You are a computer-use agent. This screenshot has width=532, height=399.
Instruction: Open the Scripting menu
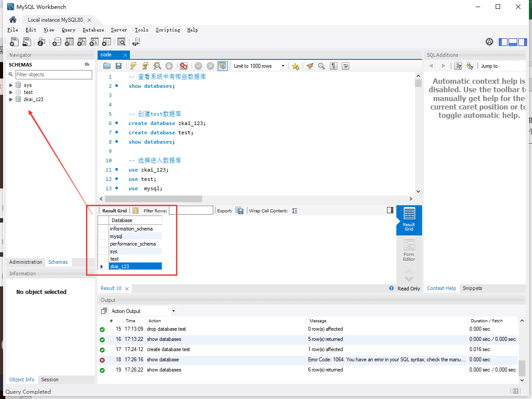click(168, 30)
